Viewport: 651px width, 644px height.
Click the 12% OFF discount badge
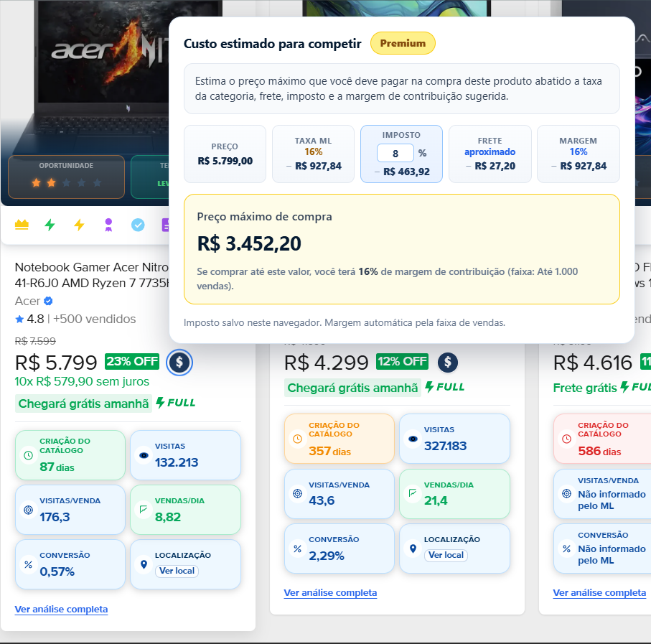pos(402,361)
